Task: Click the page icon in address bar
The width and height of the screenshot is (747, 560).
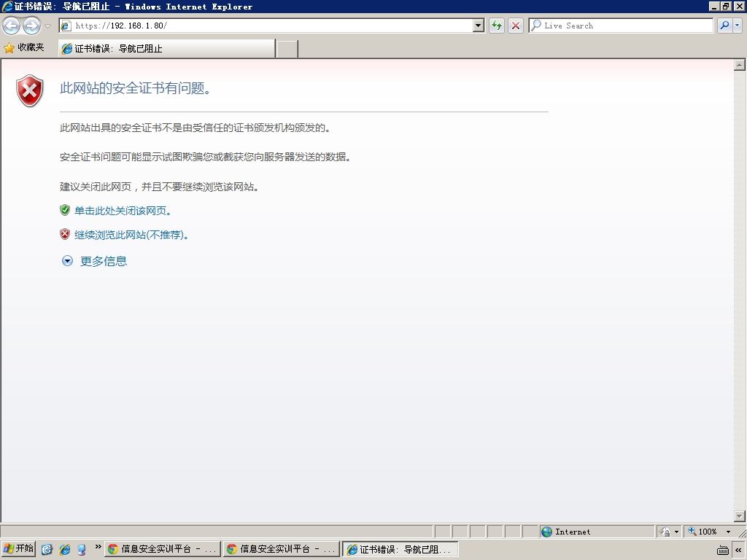Action: pos(66,26)
